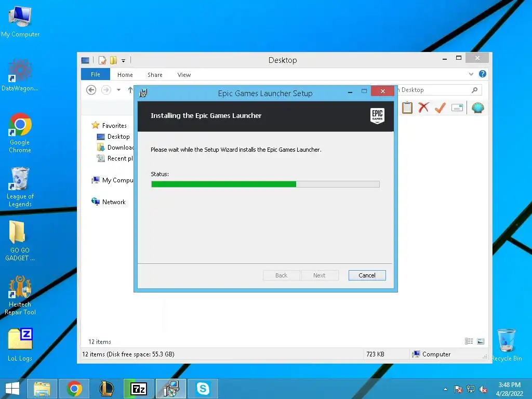Click the Rename toolbar icon
Screen dimensions: 532x399
(457, 108)
